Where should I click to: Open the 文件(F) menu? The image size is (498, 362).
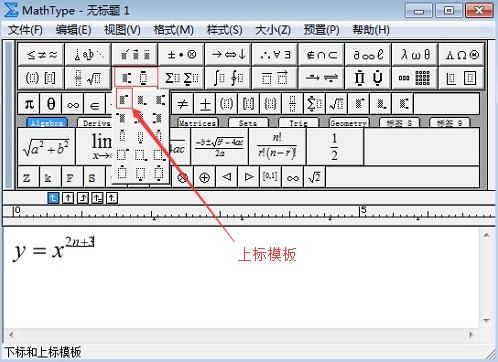point(25,30)
